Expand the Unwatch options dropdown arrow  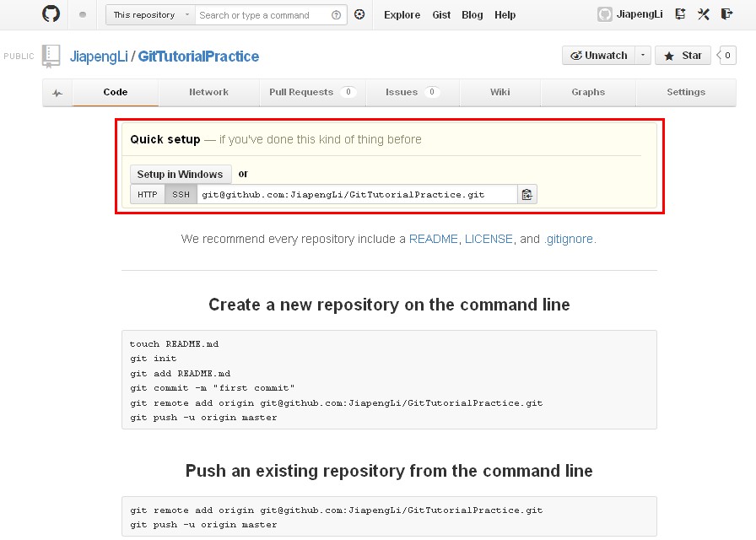(643, 56)
